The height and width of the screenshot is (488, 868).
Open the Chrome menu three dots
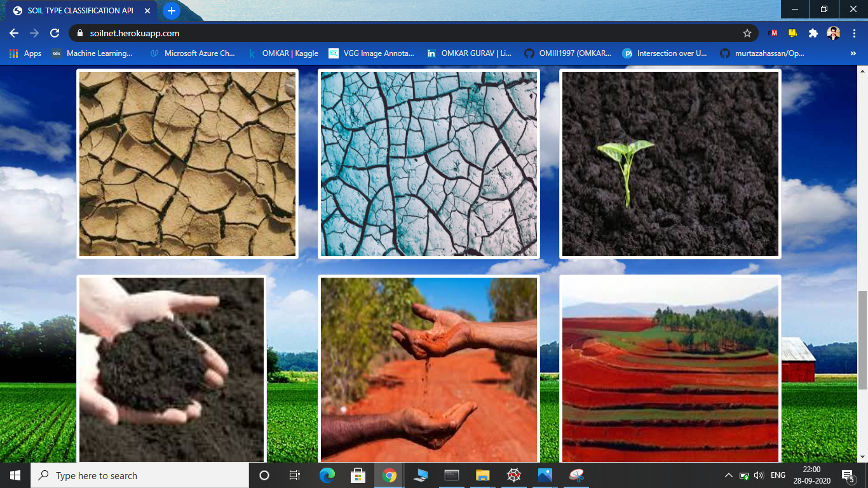point(853,33)
